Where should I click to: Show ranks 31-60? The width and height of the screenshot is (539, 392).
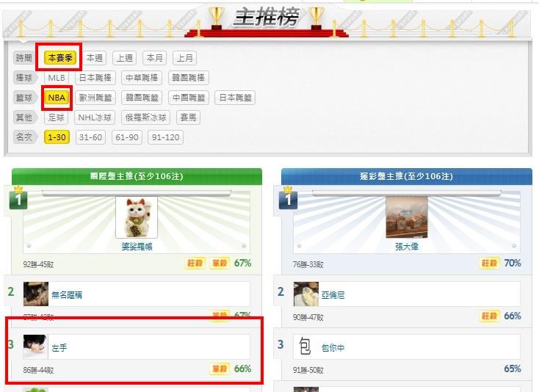pos(90,137)
